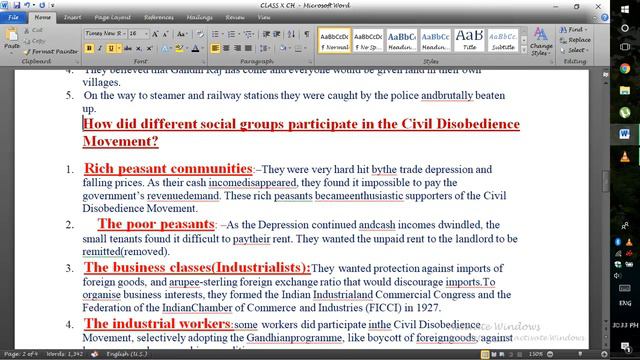Toggle Underline formatting
640x360 pixels.
(x=111, y=48)
